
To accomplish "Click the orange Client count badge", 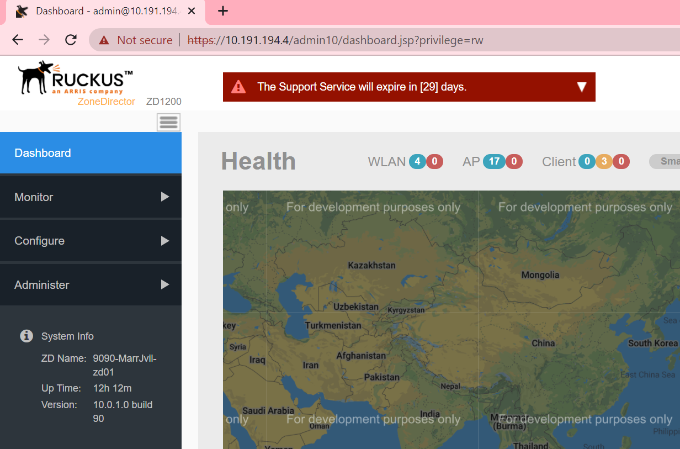I will pos(605,161).
